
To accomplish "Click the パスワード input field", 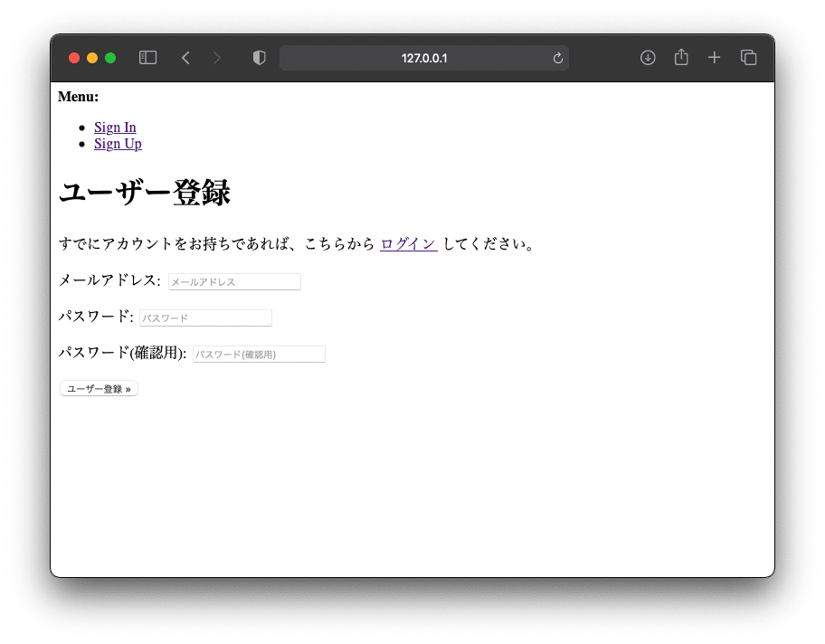I will coord(205,317).
